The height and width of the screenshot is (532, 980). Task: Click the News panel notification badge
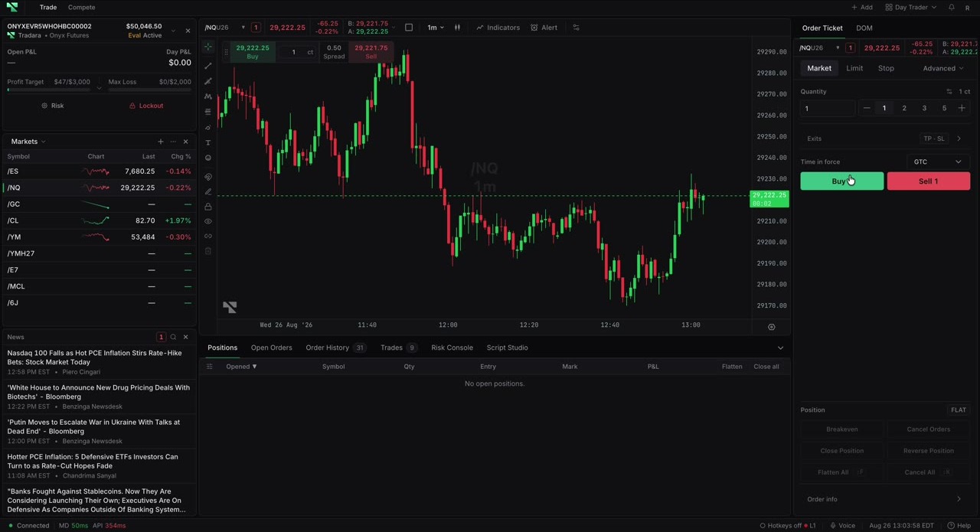[x=161, y=337]
